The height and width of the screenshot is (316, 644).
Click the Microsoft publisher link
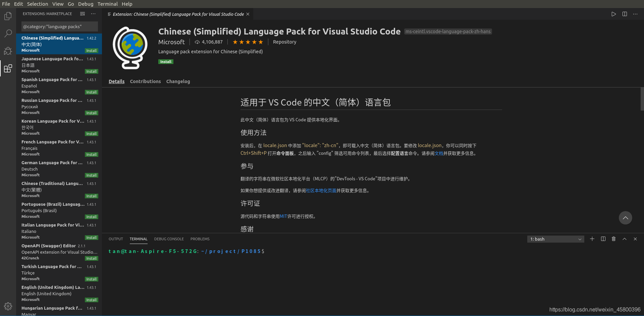(x=171, y=42)
